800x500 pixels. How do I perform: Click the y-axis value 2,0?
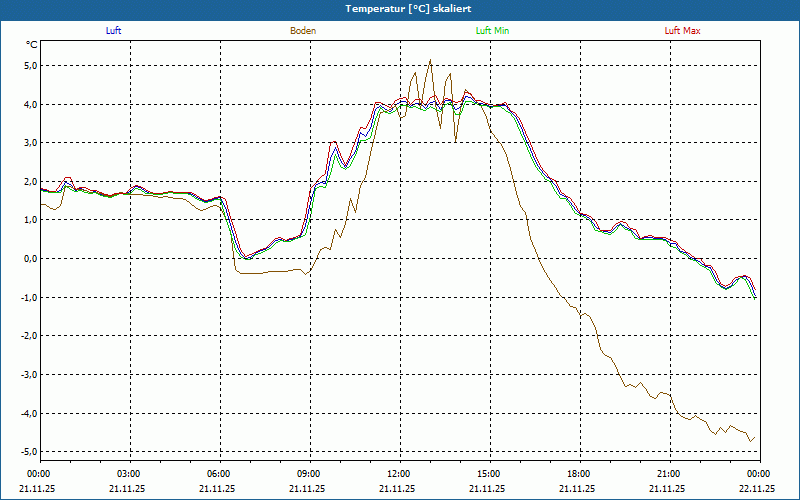30,181
